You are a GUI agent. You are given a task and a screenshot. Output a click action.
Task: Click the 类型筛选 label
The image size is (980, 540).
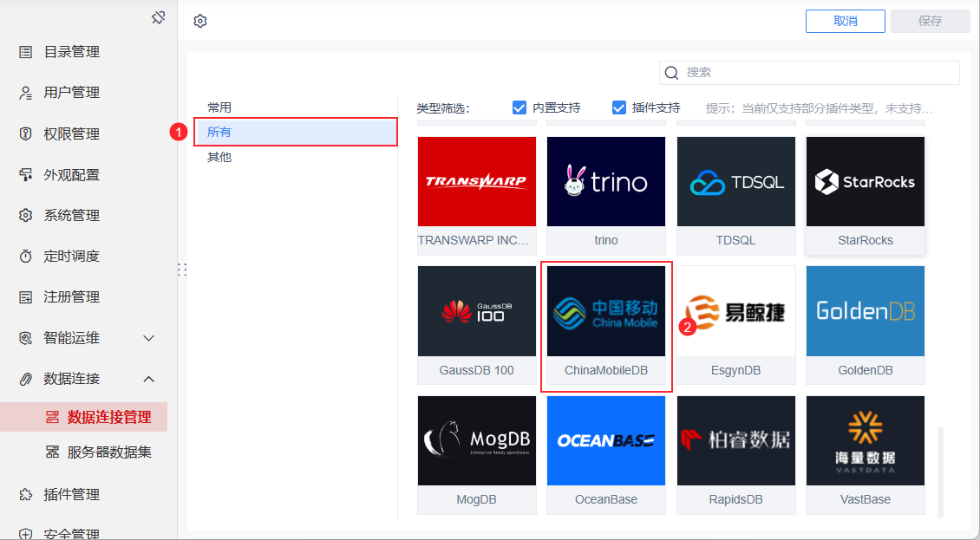[x=442, y=108]
